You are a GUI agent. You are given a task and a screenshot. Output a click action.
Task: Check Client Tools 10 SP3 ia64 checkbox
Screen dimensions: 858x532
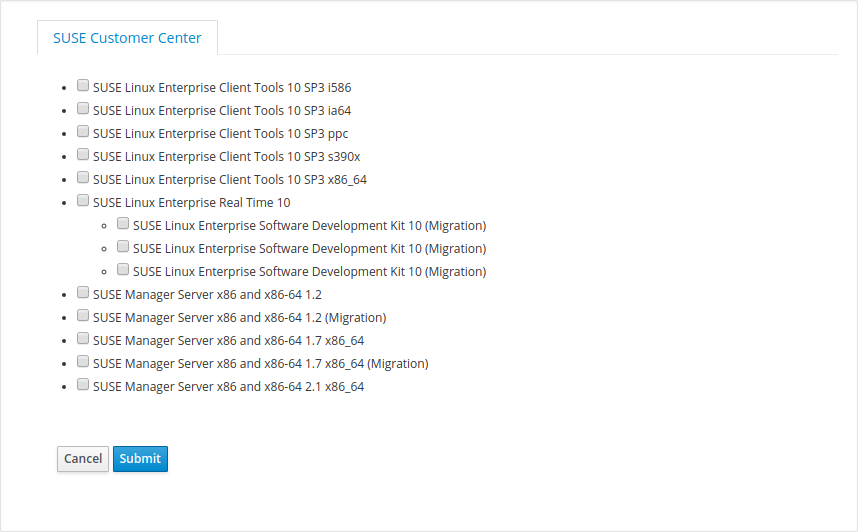click(x=83, y=108)
